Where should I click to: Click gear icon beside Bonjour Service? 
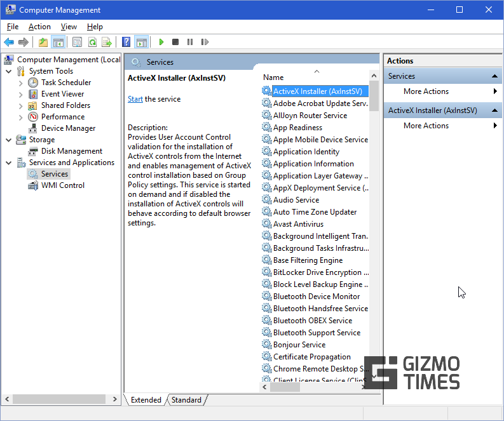(x=266, y=345)
